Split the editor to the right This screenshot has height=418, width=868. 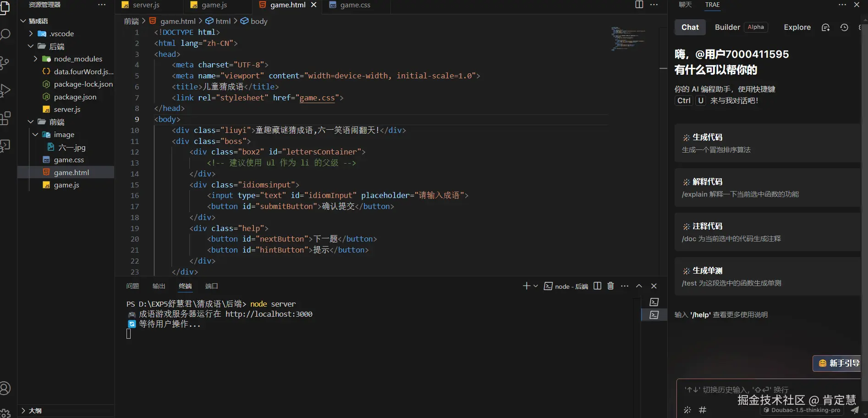639,5
